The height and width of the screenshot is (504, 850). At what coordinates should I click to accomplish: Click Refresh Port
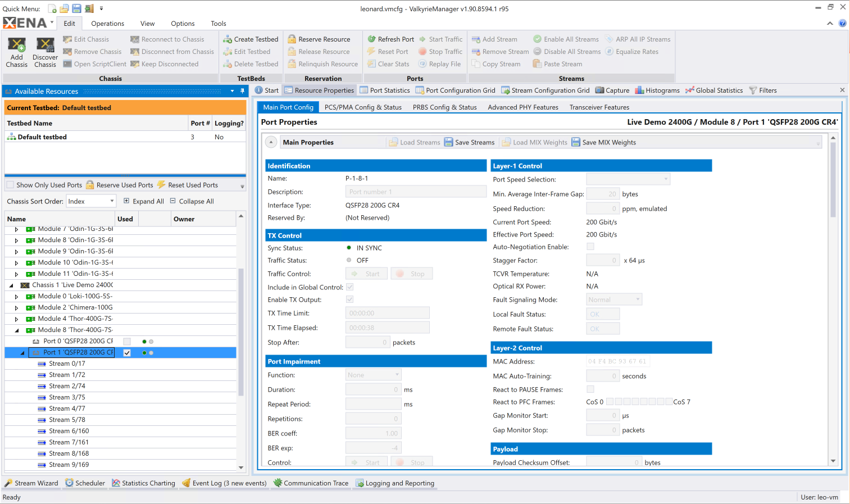click(x=390, y=39)
